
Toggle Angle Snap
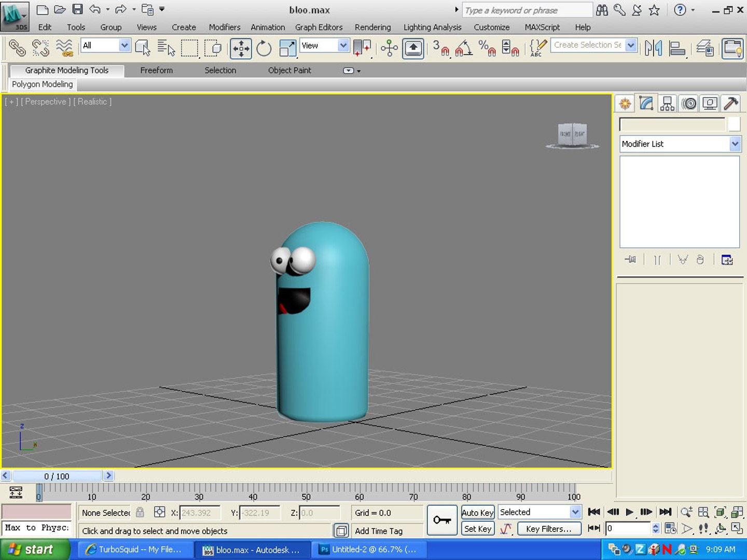(x=463, y=48)
